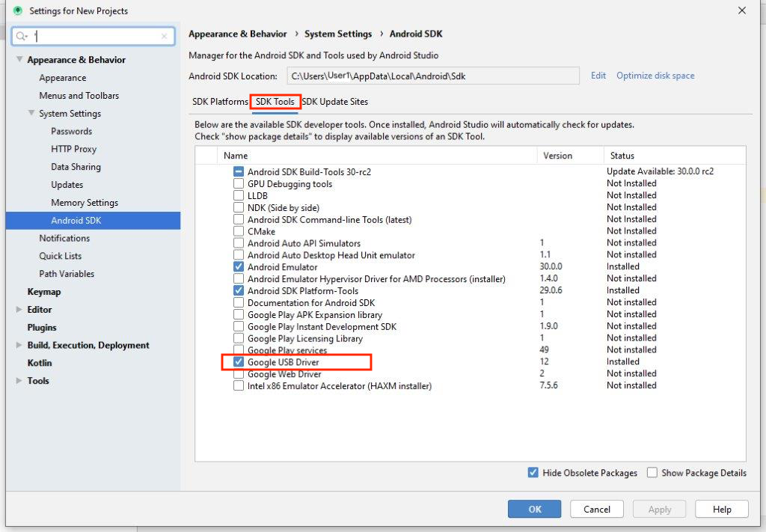Open the SDK Update Sites tab
The height and width of the screenshot is (532, 766).
coord(334,102)
